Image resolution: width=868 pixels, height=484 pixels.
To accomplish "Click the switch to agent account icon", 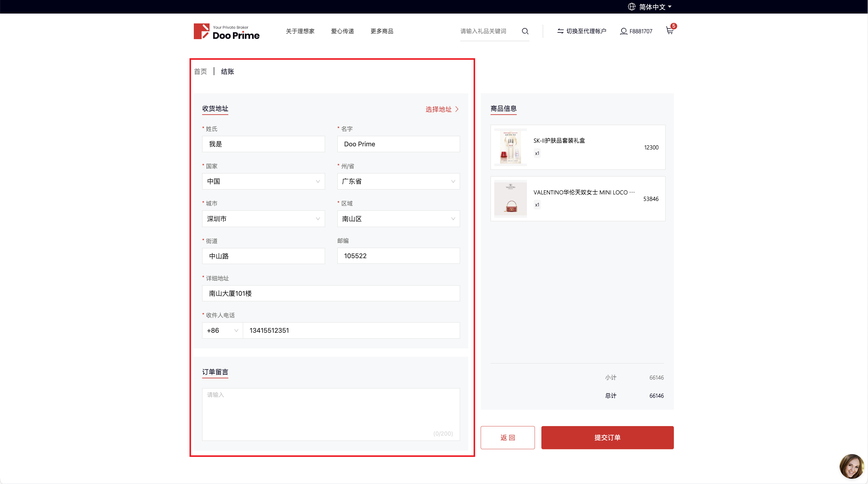I will (x=560, y=31).
